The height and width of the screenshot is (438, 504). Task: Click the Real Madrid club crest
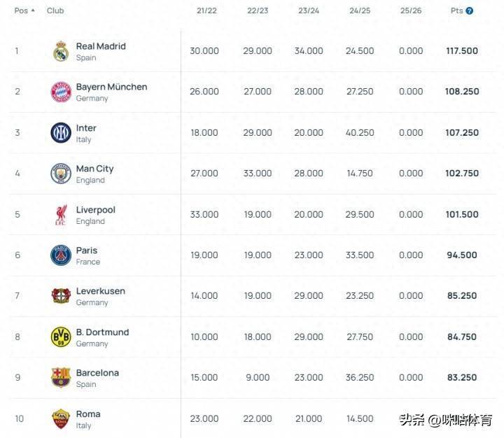tap(61, 51)
